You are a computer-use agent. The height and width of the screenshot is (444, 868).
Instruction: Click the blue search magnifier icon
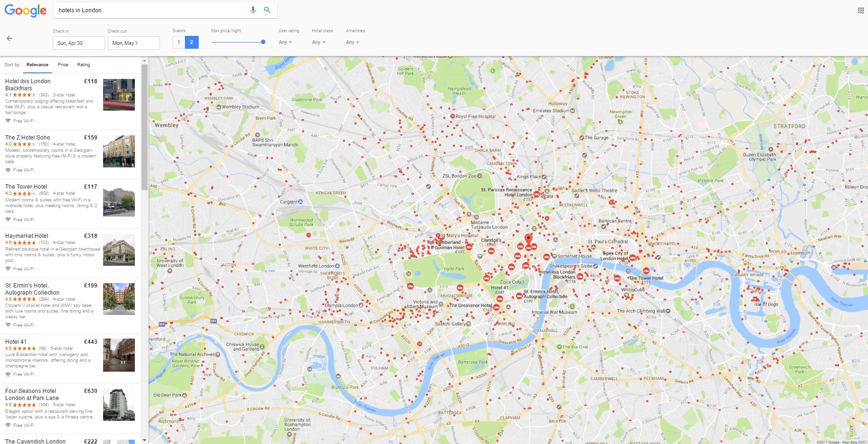coord(267,10)
